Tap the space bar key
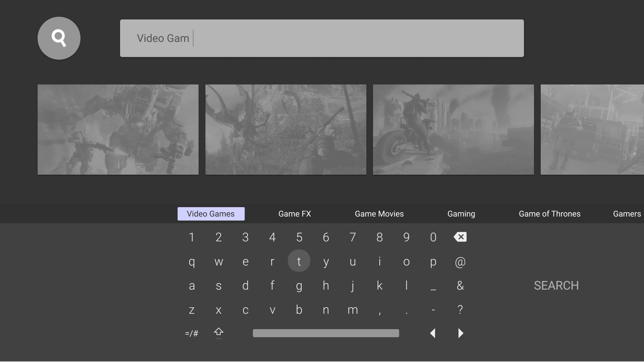Viewport: 644px width, 362px height. [326, 333]
